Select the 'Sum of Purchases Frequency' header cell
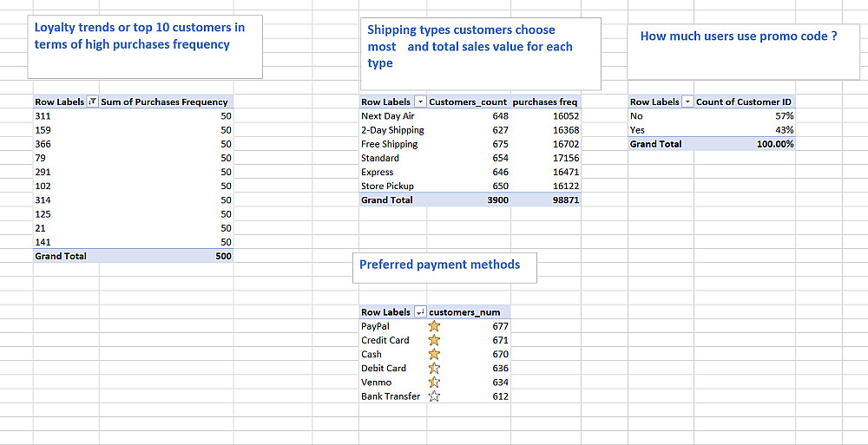Screen dimensions: 868x445 pos(165,102)
